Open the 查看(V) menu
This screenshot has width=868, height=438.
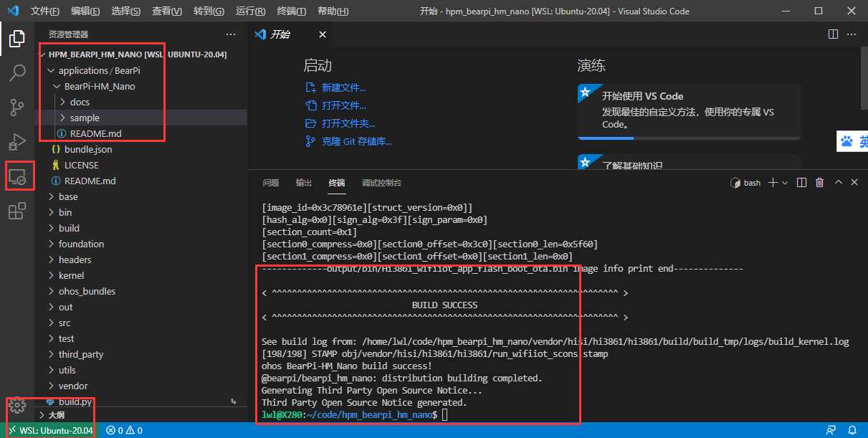pos(167,11)
